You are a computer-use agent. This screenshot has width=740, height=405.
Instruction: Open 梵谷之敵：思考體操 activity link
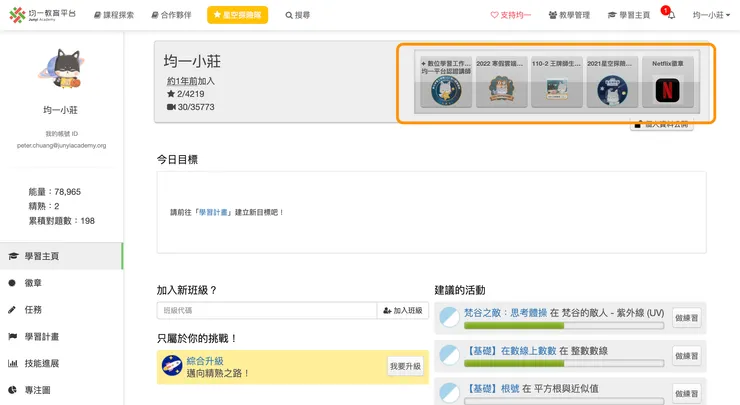[505, 313]
